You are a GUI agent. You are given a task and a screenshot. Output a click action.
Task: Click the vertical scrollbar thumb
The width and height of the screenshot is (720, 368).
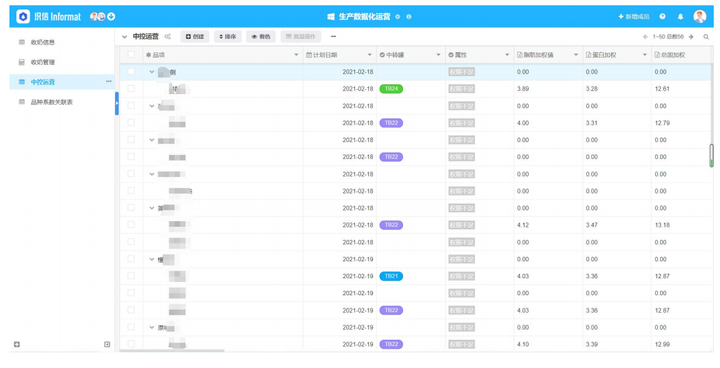coord(711,155)
